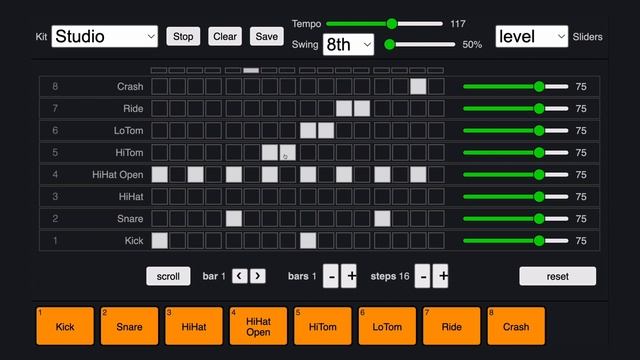This screenshot has width=640, height=360.
Task: Decrease bars with minus button
Action: click(x=331, y=276)
